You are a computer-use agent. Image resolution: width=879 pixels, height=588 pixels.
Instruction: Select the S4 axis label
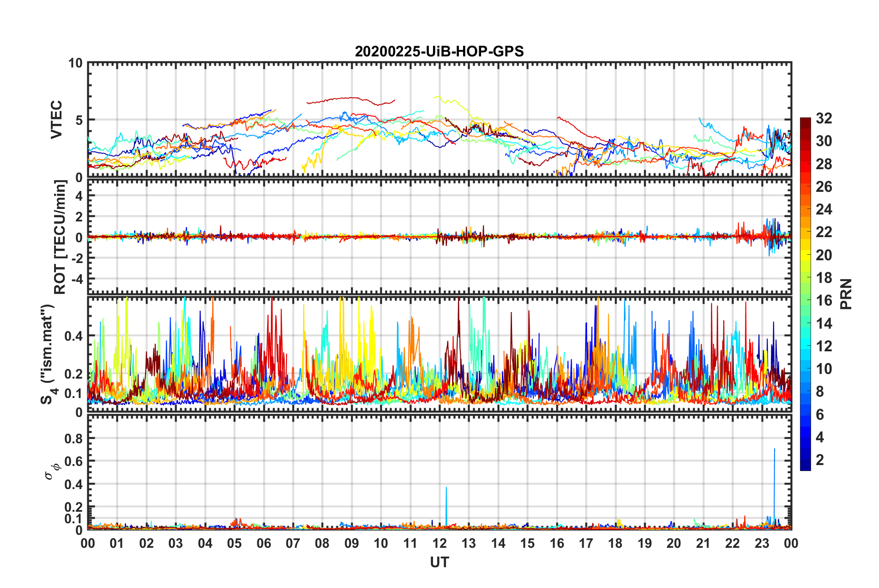click(x=49, y=354)
